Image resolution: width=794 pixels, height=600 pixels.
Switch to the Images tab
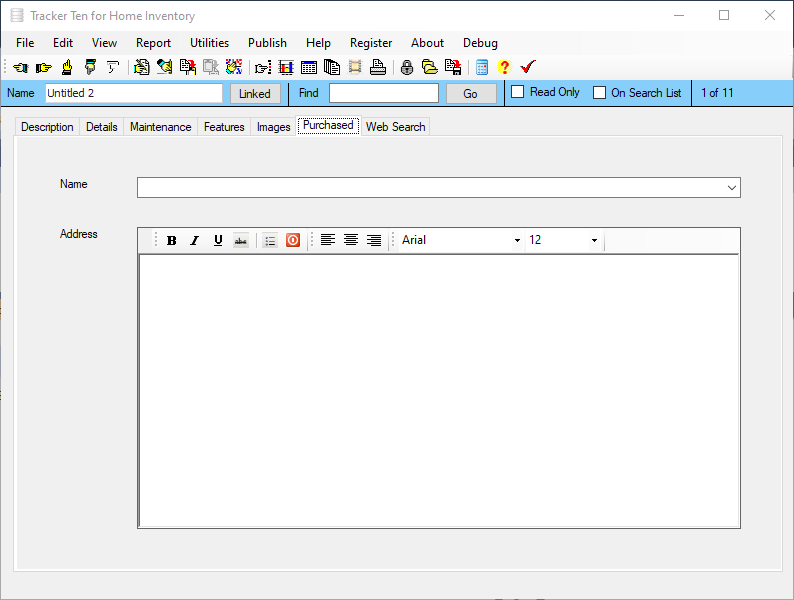(x=273, y=127)
